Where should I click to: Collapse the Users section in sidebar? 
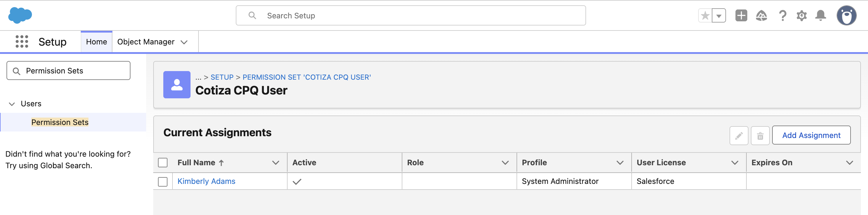[12, 104]
